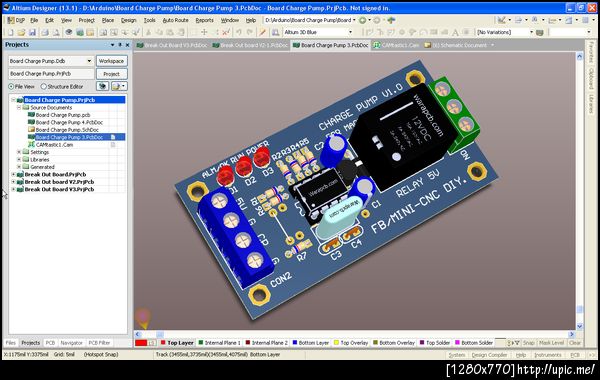This screenshot has height=380, width=600.
Task: Switch to Break Out Board V3.PcbDoc tab
Action: 172,45
